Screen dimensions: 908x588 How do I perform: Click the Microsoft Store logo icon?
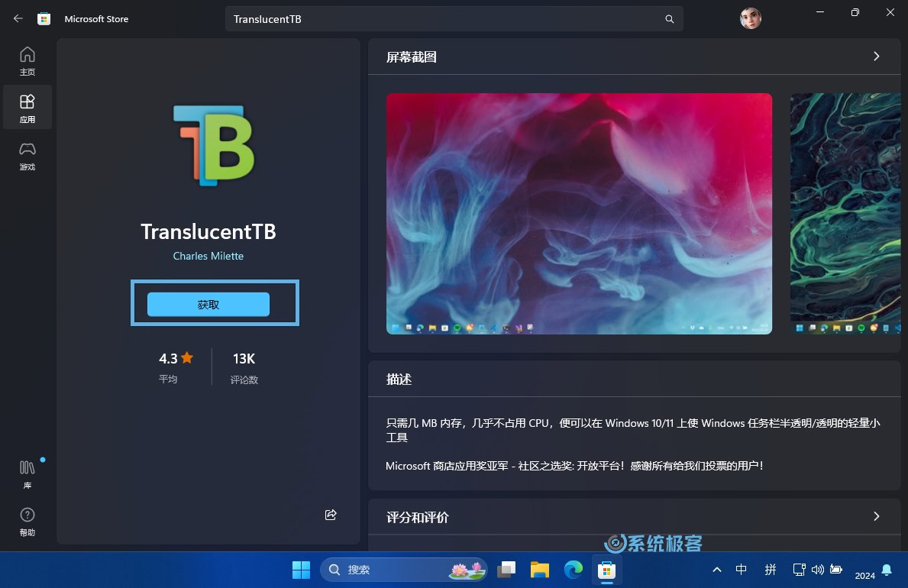point(44,18)
